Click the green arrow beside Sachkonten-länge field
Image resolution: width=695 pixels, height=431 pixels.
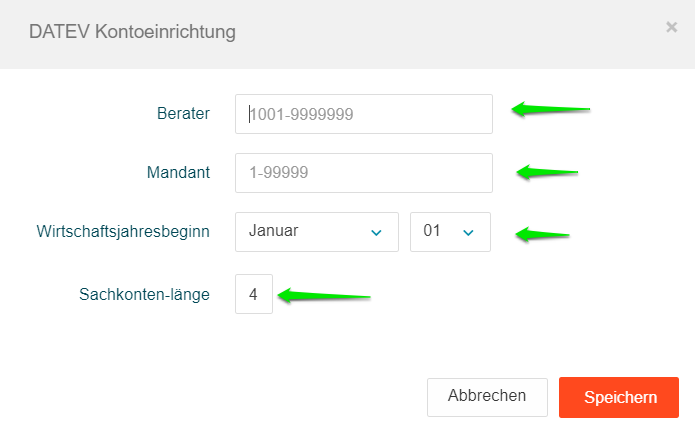pos(323,296)
